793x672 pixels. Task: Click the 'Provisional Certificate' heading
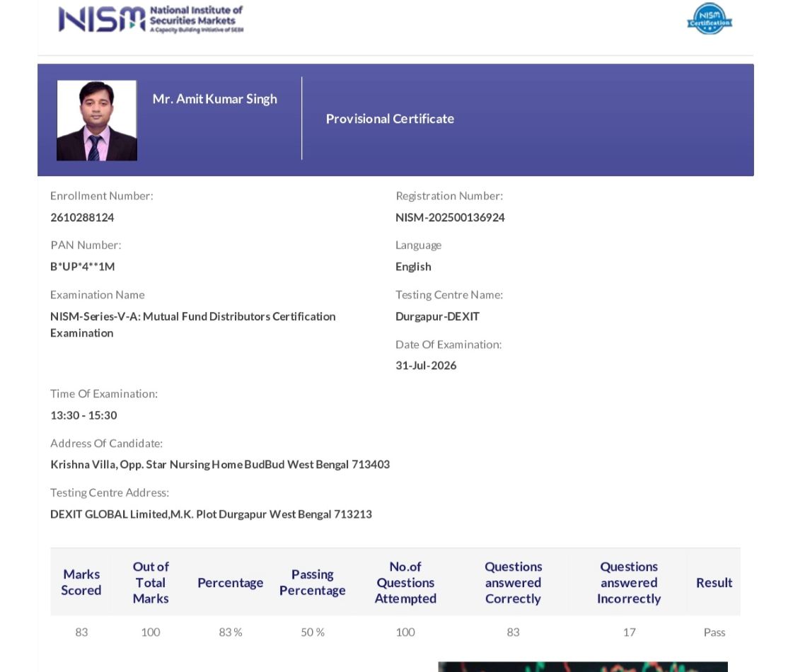pyautogui.click(x=390, y=119)
